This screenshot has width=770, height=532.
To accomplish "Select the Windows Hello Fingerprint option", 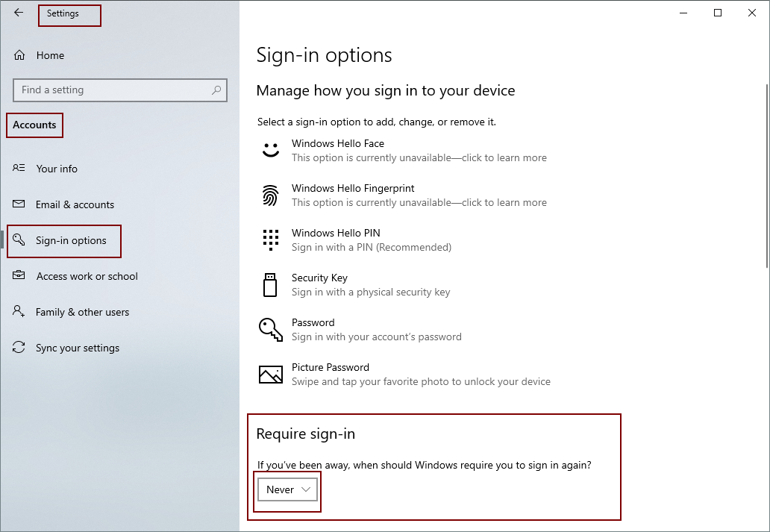I will (404, 195).
